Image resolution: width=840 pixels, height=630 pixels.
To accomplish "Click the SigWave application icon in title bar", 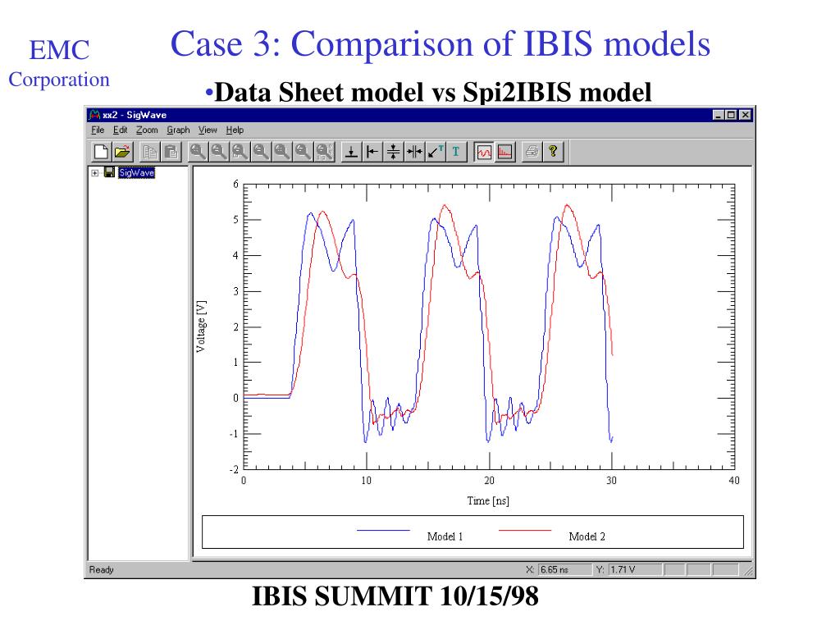I will tap(95, 115).
